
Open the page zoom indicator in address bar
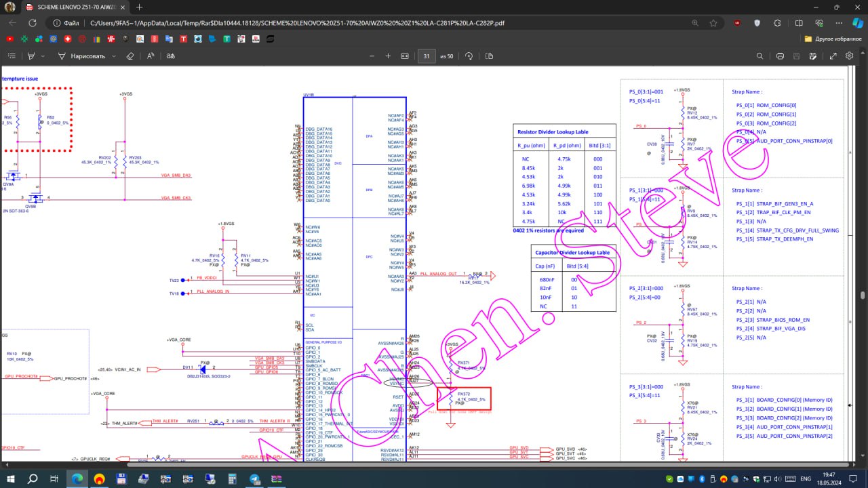(x=695, y=22)
